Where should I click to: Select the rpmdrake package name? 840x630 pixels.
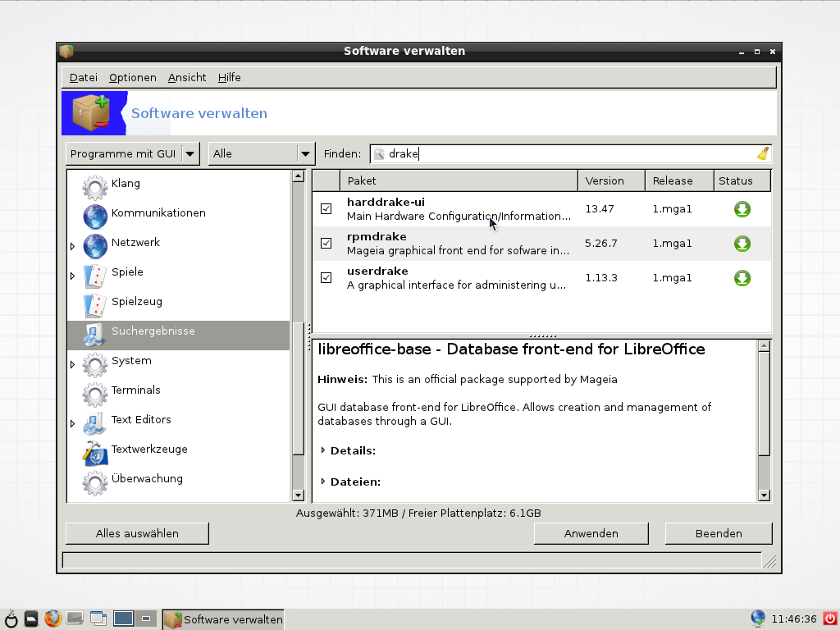tap(377, 237)
